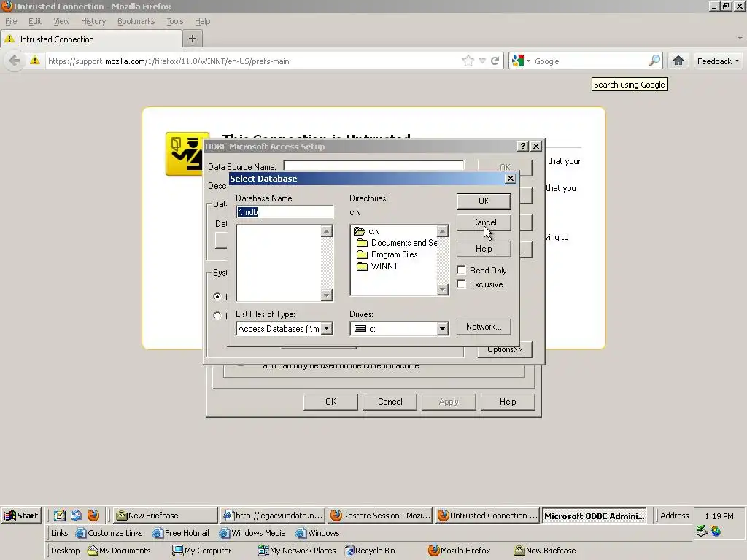Viewport: 747px width, 560px height.
Task: Click OK in Select Database dialog
Action: pos(484,201)
